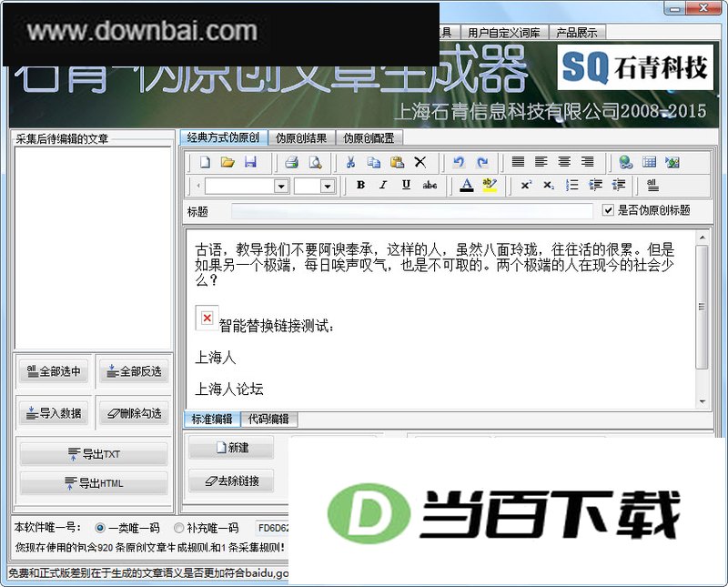Screen dimensions: 728x587
Task: Click the broken image placeholder in article
Action: pos(207,319)
